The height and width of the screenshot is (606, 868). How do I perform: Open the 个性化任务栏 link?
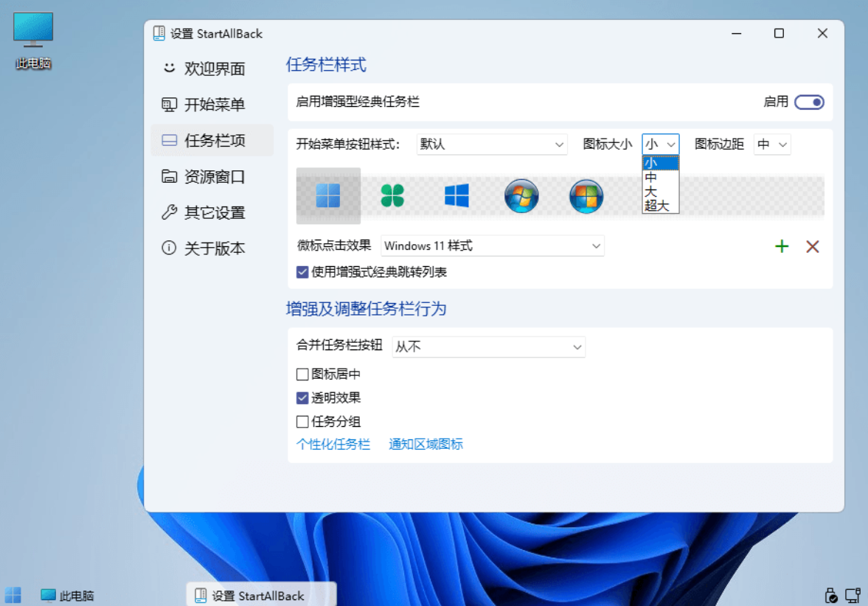point(334,444)
